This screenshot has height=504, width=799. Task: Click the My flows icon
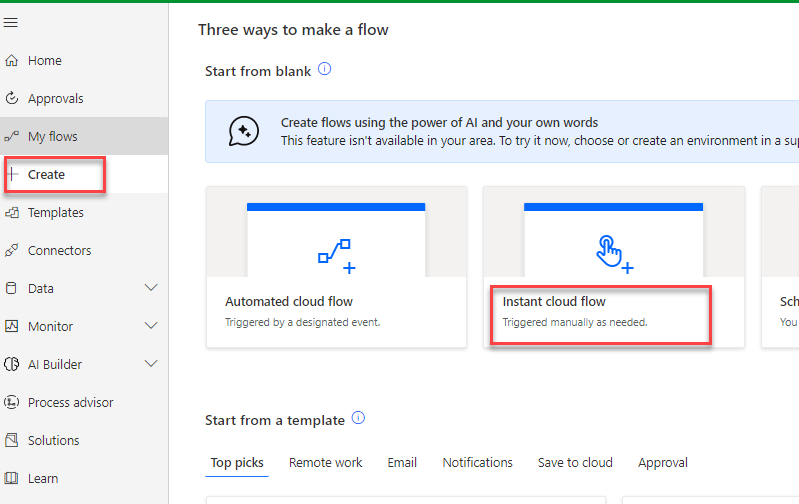click(11, 136)
